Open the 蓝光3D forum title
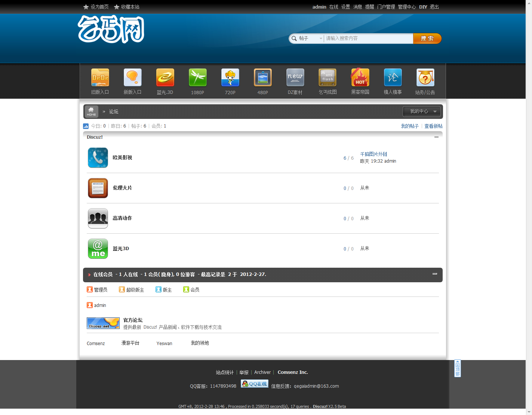The width and height of the screenshot is (532, 415). (x=121, y=248)
